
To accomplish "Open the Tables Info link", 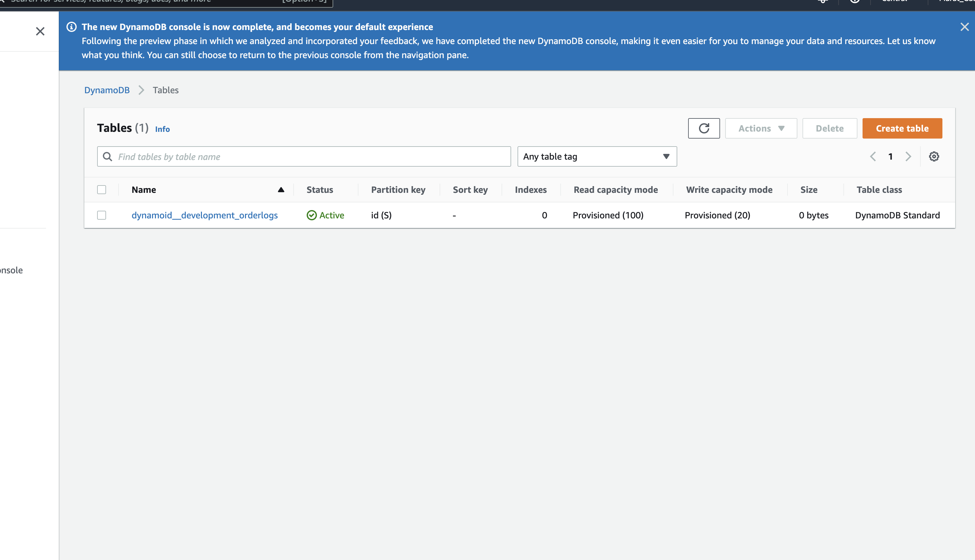I will [162, 129].
